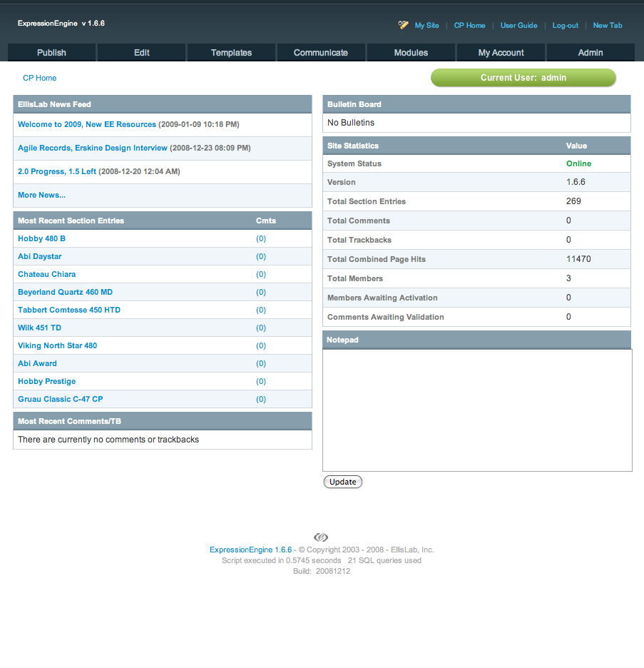Click the Members Awaiting Activation label

point(382,298)
